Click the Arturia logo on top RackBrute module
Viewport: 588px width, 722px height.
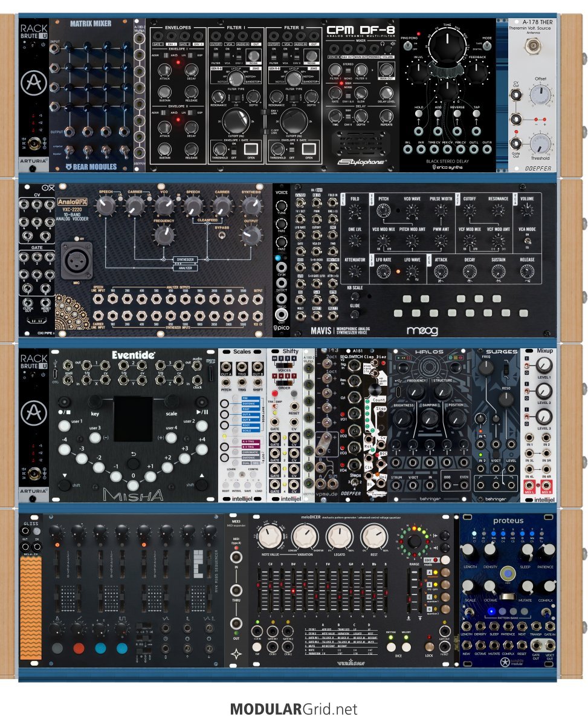point(34,83)
